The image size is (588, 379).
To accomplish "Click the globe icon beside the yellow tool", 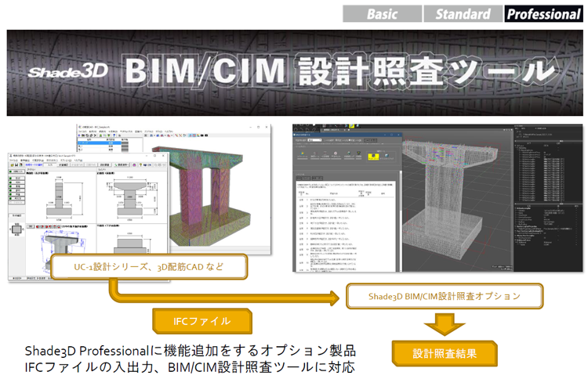I will tap(387, 156).
